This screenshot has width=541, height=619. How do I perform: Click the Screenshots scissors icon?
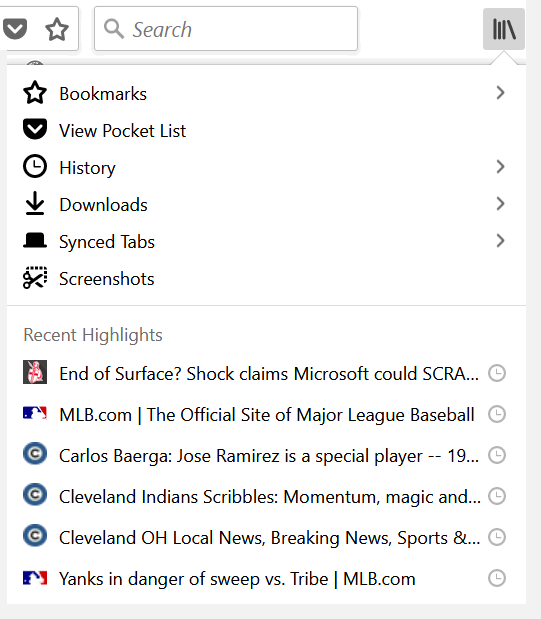pos(35,278)
